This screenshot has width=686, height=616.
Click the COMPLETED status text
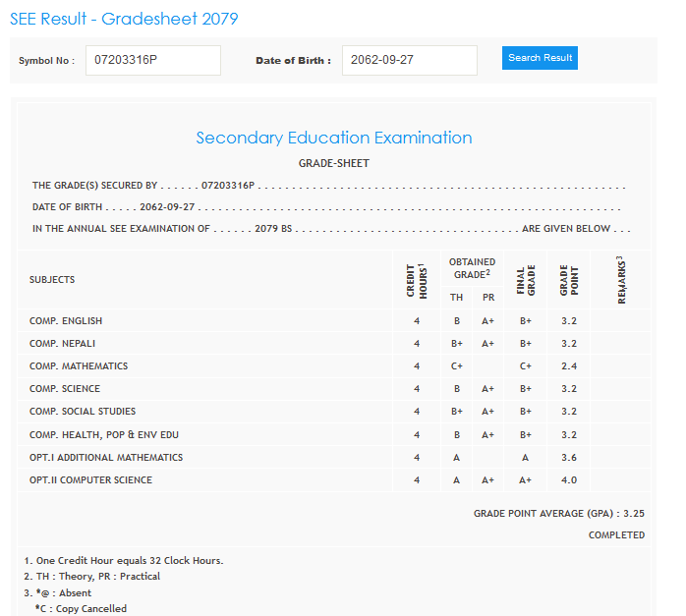point(616,535)
